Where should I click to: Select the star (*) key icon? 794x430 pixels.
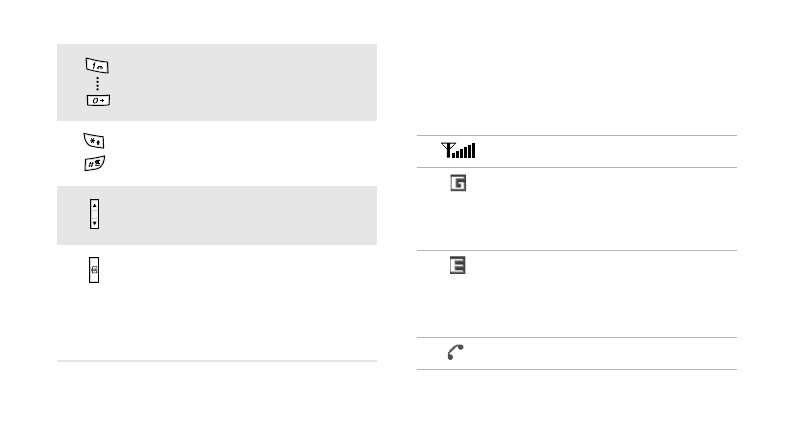(x=94, y=140)
